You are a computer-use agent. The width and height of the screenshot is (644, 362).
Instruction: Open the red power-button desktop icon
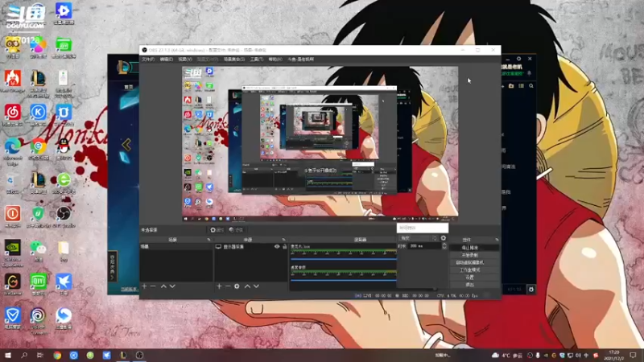(13, 214)
